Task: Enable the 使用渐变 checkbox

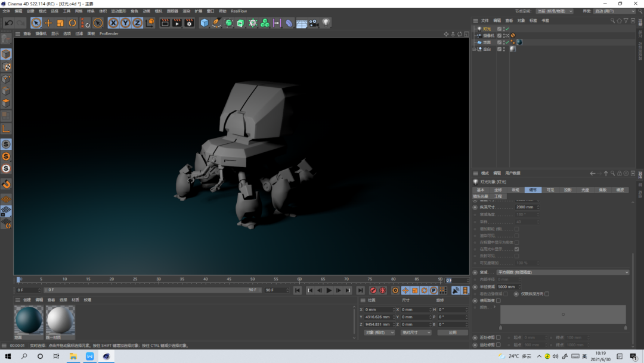Action: coord(498,300)
